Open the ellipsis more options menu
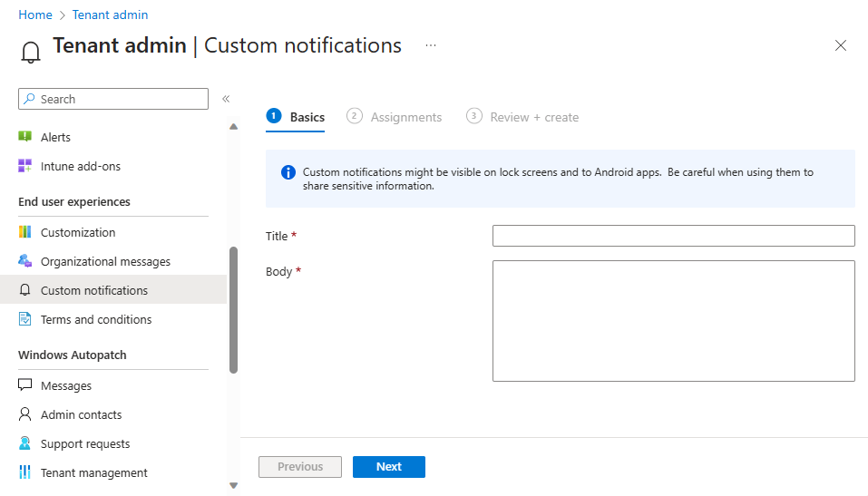Screen dimensions: 868x496 (431, 45)
